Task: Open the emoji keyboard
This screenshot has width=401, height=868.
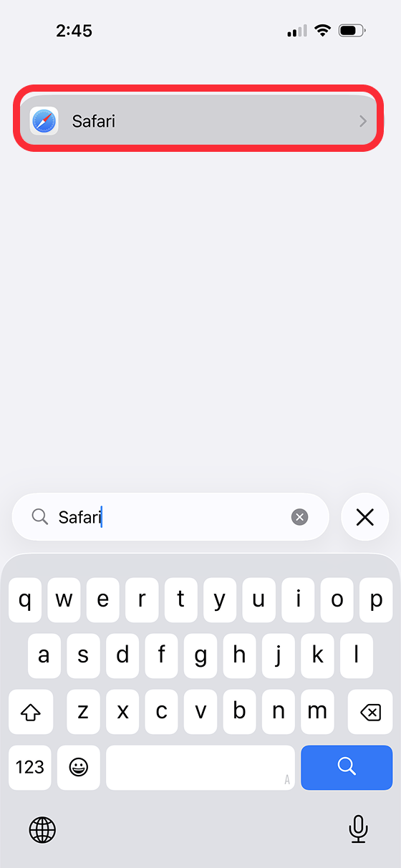Action: point(79,767)
